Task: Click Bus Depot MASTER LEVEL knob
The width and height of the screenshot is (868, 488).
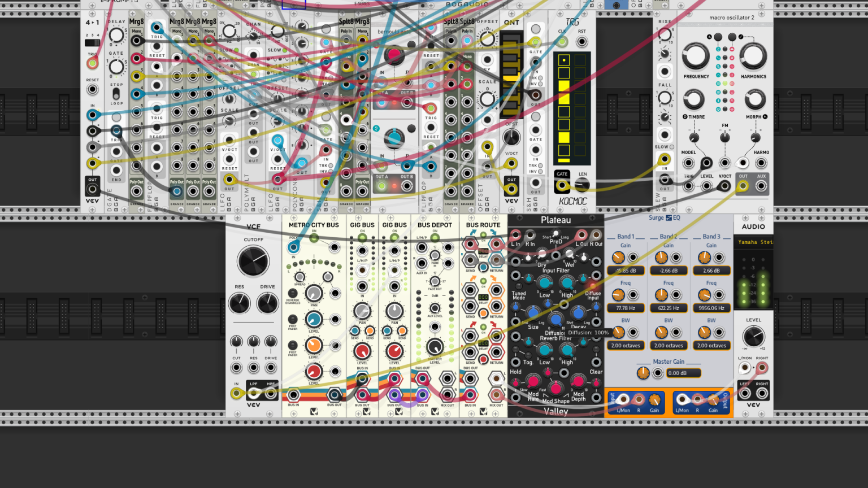Action: (435, 346)
